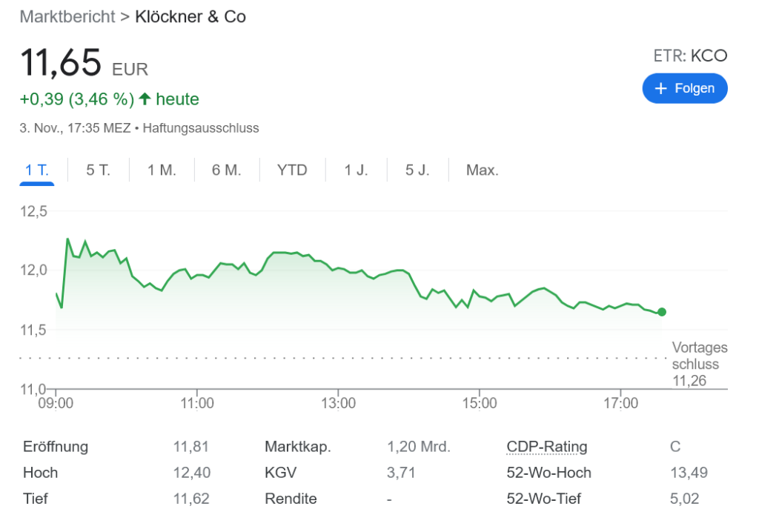Select the 5 J. time range
The image size is (759, 532).
[416, 170]
